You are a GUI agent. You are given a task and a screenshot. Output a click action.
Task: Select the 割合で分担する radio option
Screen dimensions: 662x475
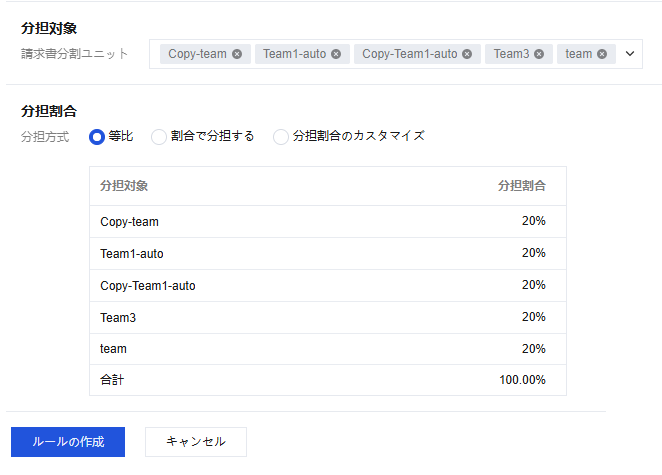pyautogui.click(x=159, y=136)
